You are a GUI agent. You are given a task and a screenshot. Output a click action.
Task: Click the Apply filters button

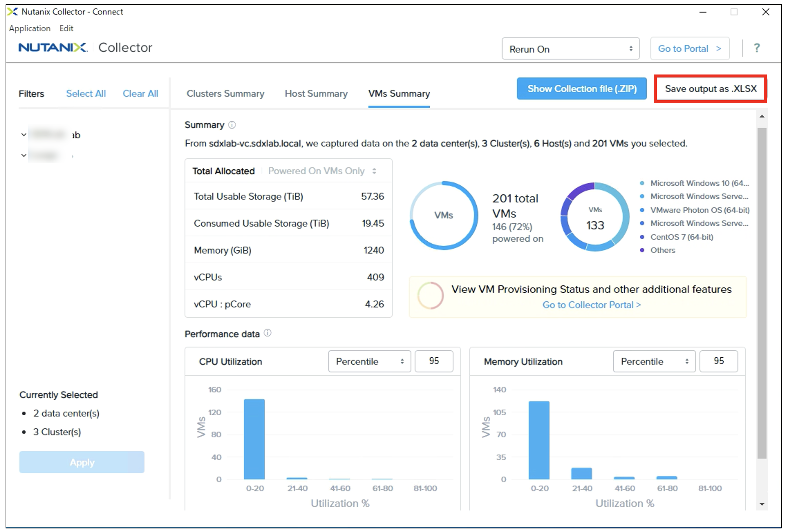tap(82, 462)
